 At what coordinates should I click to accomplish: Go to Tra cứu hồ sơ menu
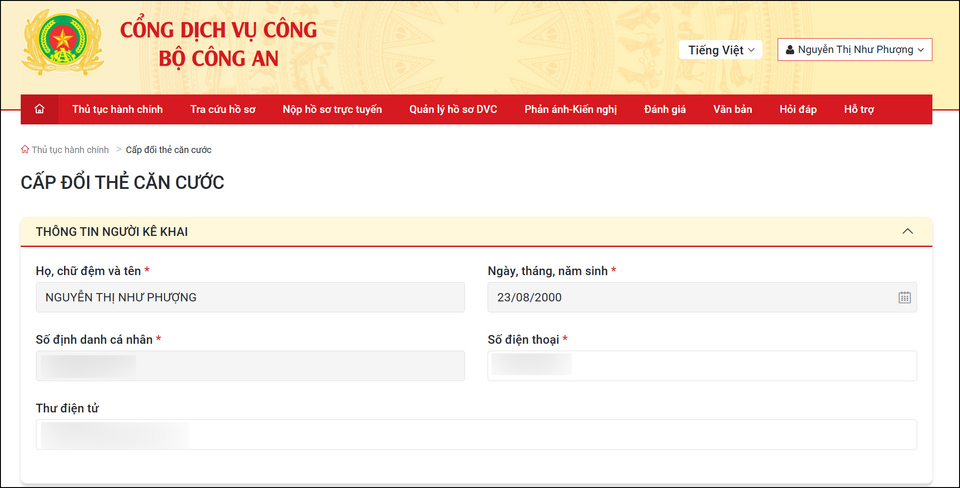click(222, 109)
